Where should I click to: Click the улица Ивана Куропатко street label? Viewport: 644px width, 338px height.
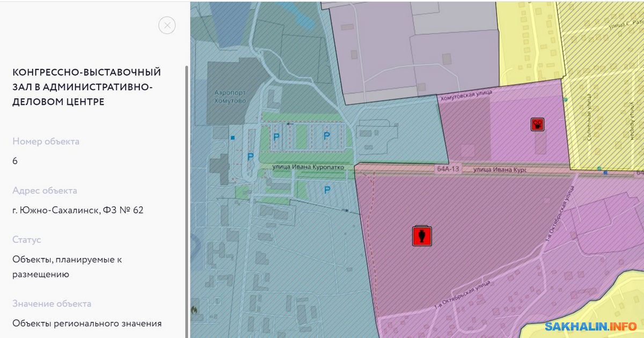coord(308,167)
